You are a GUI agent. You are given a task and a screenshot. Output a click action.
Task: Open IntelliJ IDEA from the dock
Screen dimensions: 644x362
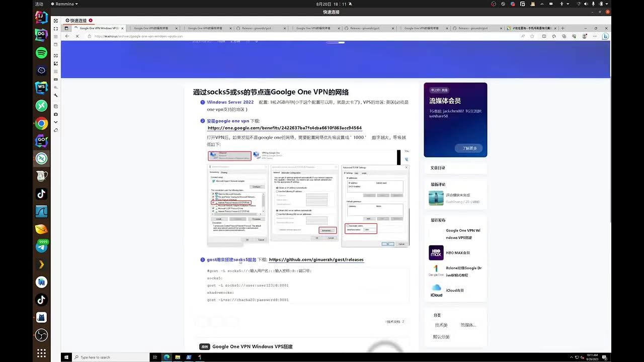pyautogui.click(x=41, y=17)
